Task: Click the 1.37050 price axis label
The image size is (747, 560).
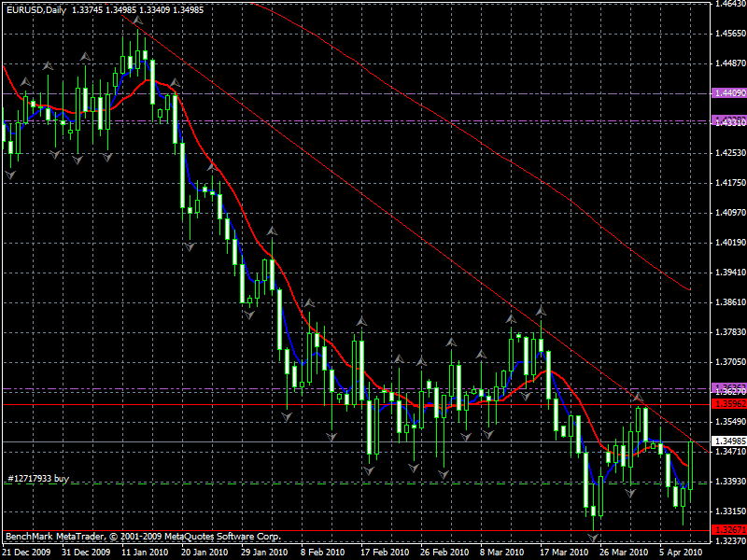Action: click(730, 362)
